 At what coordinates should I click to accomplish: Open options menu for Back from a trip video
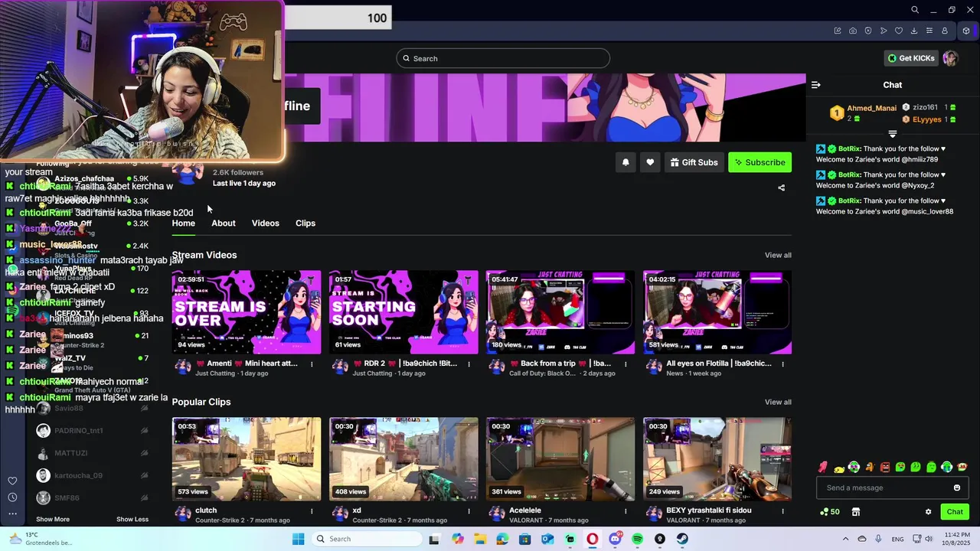pyautogui.click(x=626, y=364)
